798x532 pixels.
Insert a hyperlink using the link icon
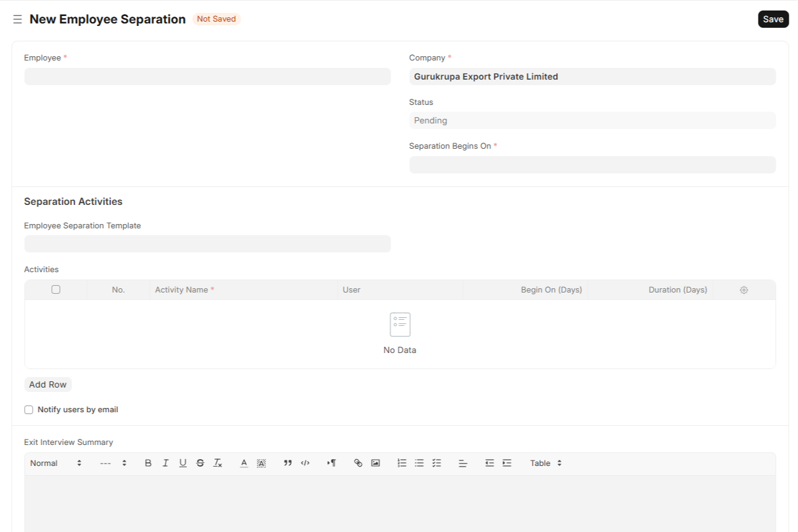[358, 463]
